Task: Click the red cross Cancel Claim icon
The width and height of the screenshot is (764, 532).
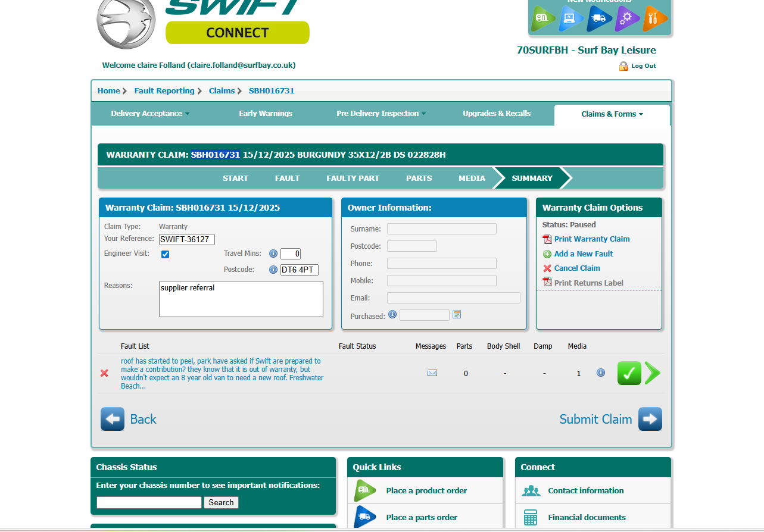Action: (x=547, y=268)
